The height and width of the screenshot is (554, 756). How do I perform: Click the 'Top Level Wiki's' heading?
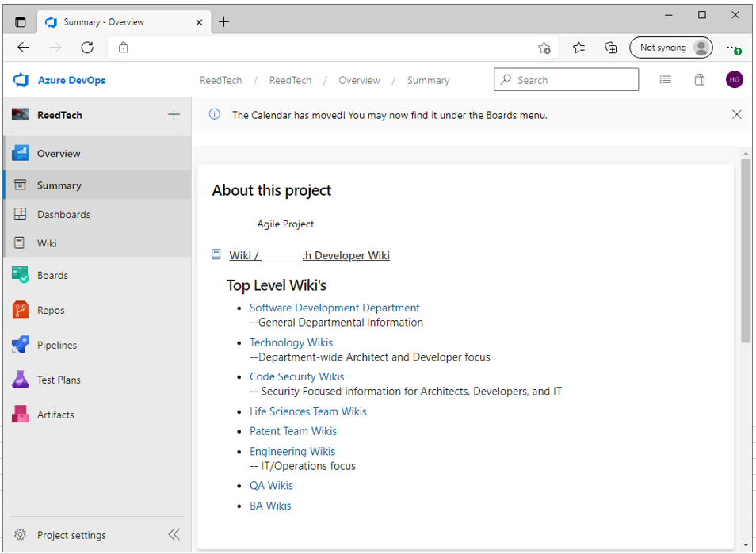(x=277, y=285)
